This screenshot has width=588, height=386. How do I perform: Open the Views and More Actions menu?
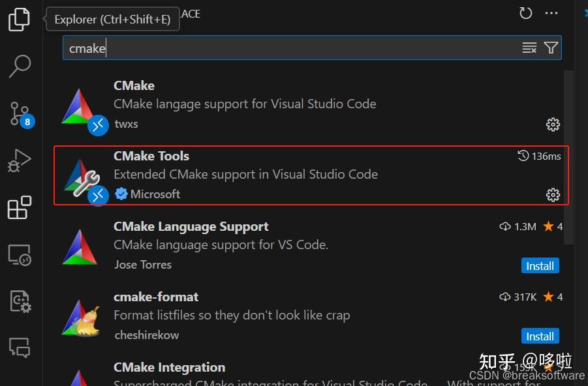tap(551, 13)
